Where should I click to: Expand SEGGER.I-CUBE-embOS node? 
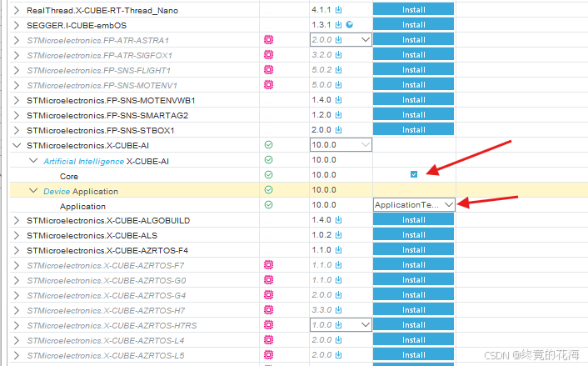(x=16, y=25)
